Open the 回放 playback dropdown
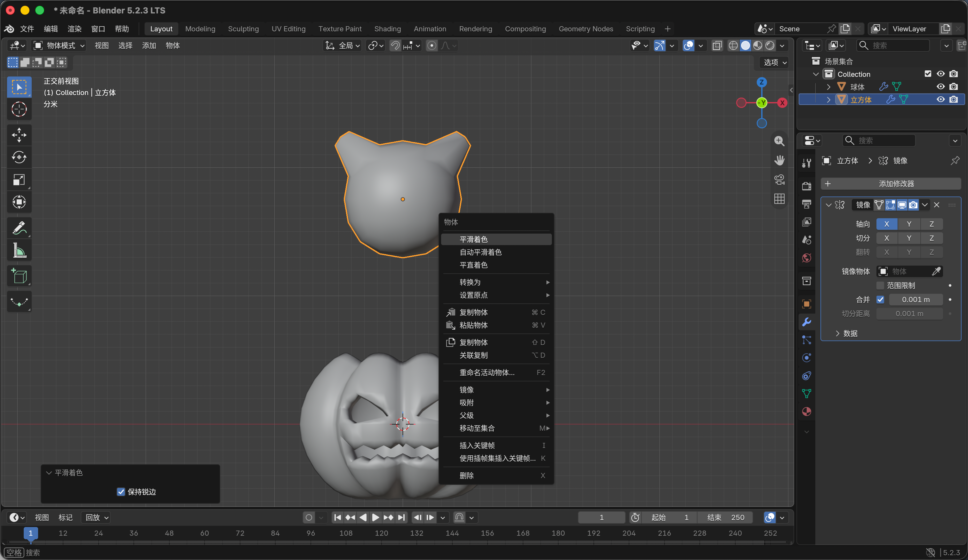968x560 pixels. click(97, 517)
